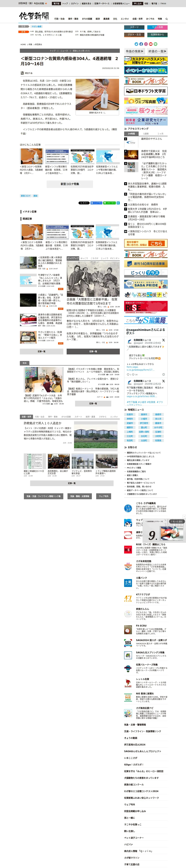The width and height of the screenshot is (186, 868).
Task: Click the 桜ウォーク banner
Action: point(146,111)
